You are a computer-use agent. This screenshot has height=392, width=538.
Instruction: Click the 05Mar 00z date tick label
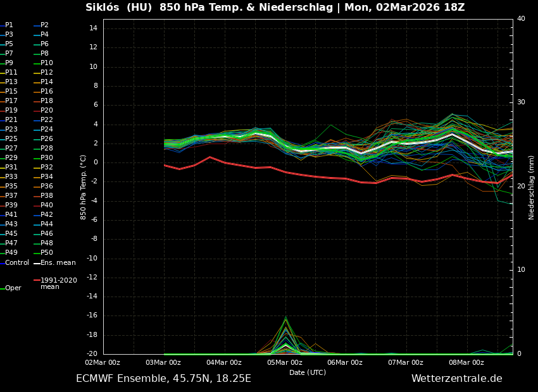284,363
